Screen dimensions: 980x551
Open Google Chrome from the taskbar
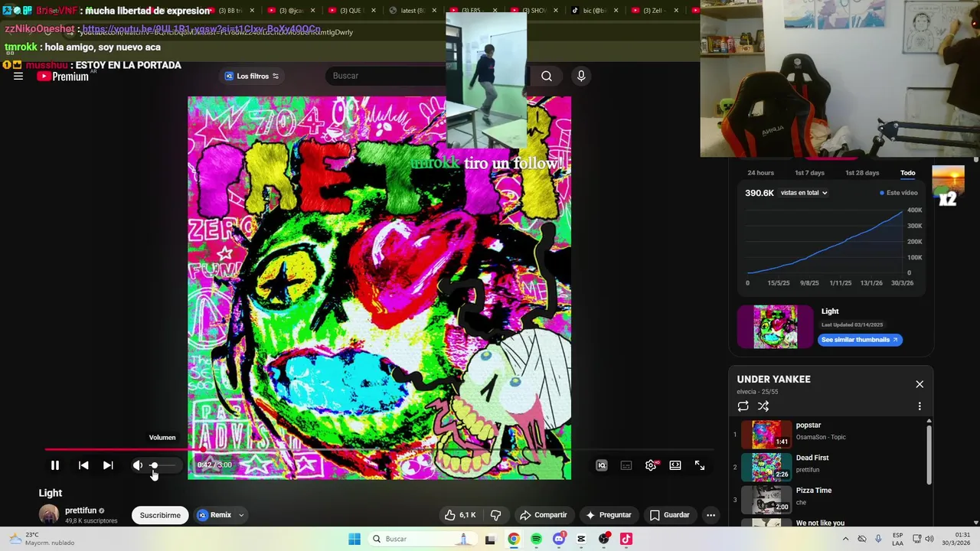(x=513, y=539)
